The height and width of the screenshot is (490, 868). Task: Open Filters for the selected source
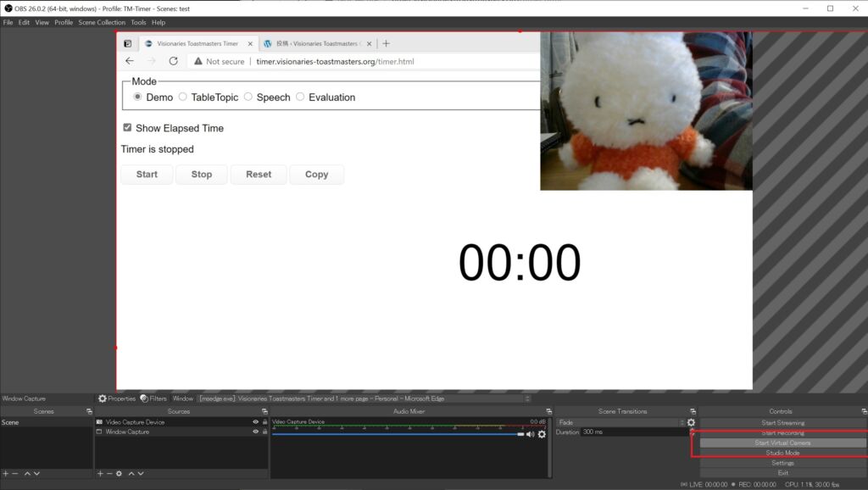click(153, 398)
